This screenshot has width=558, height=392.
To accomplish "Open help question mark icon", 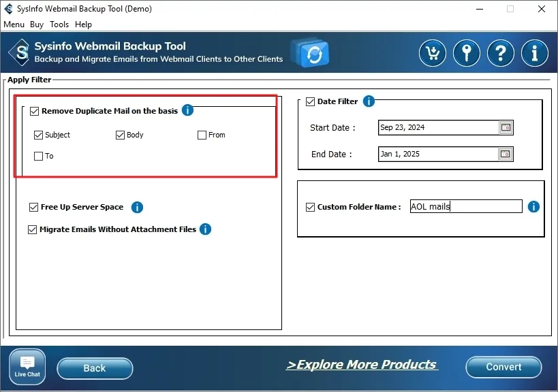I will point(501,53).
